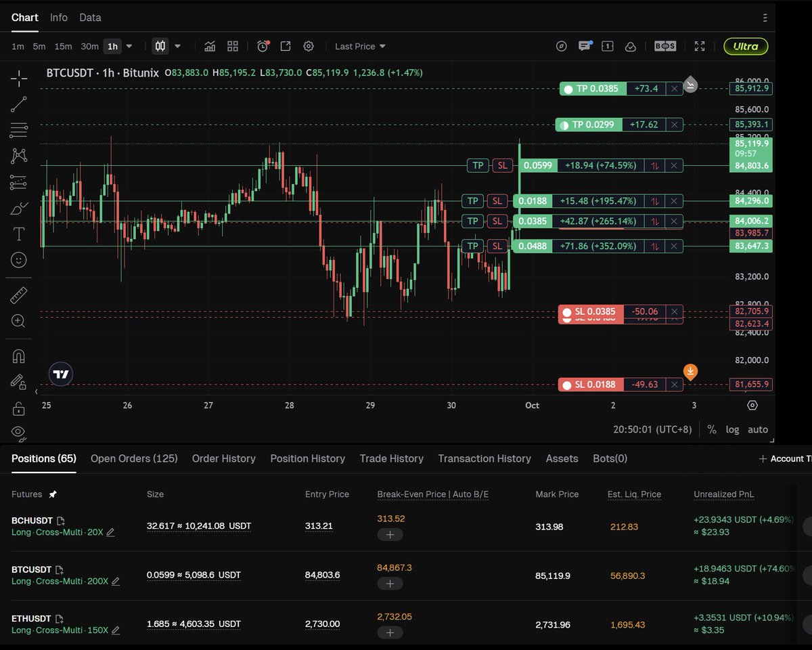Cancel the SL 0.0188 order line

pyautogui.click(x=674, y=385)
